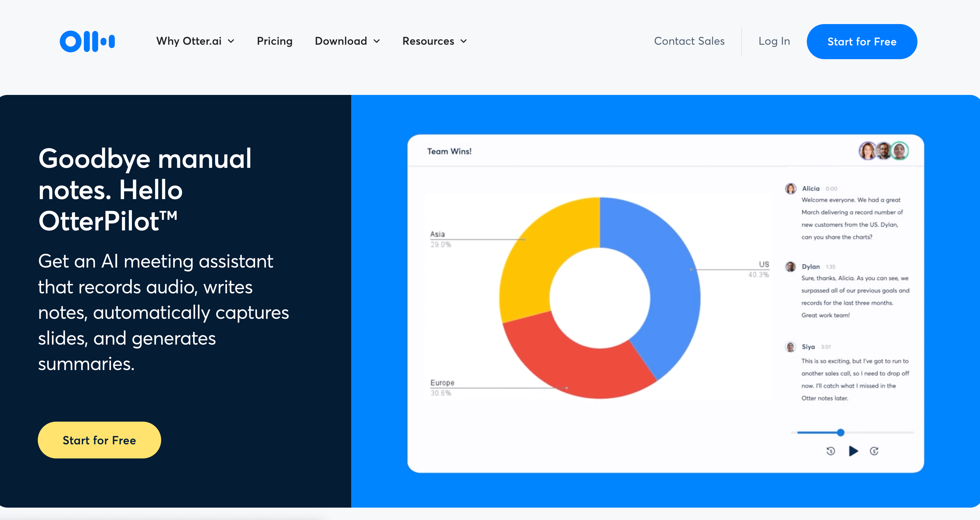Viewport: 980px width, 520px height.
Task: Click the first participant avatar in card header
Action: point(868,151)
